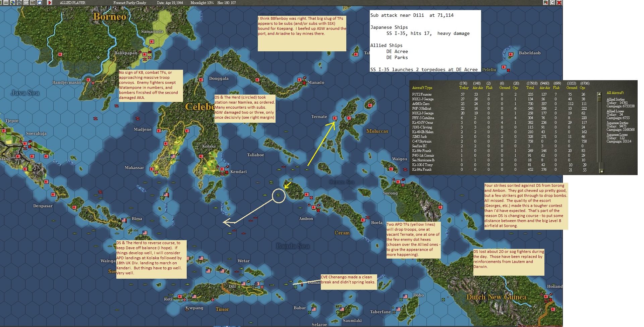The width and height of the screenshot is (644, 327).
Task: Click the A6M5c Zero row
Action: coord(499,104)
